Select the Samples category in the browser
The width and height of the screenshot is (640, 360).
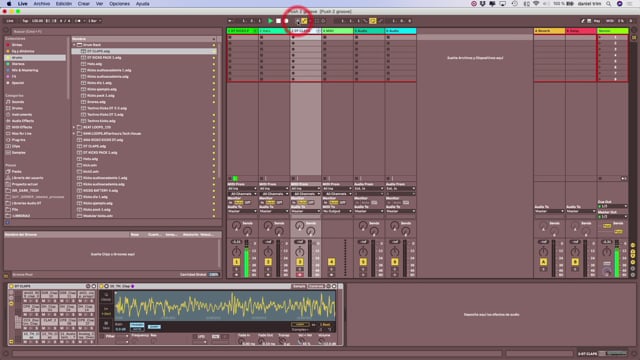pos(19,153)
